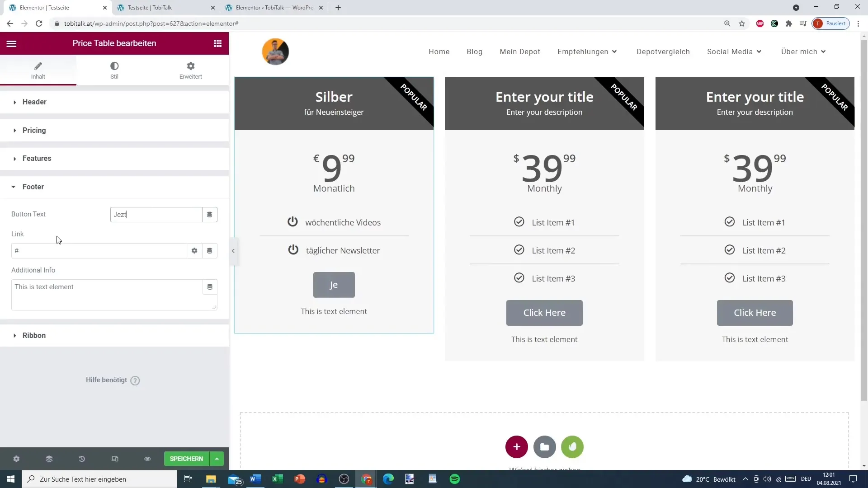Click the Stil (Style) tab icon
This screenshot has height=488, width=868.
[114, 70]
